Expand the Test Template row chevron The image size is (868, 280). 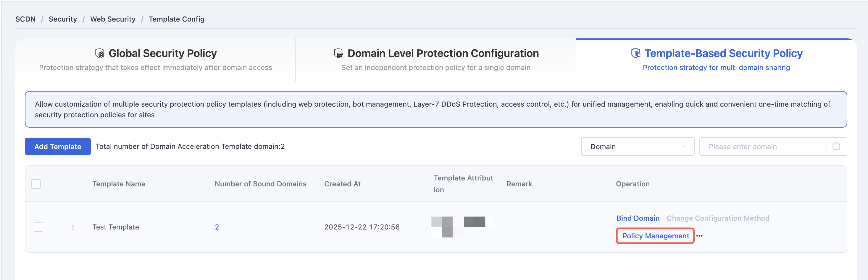[x=73, y=227]
